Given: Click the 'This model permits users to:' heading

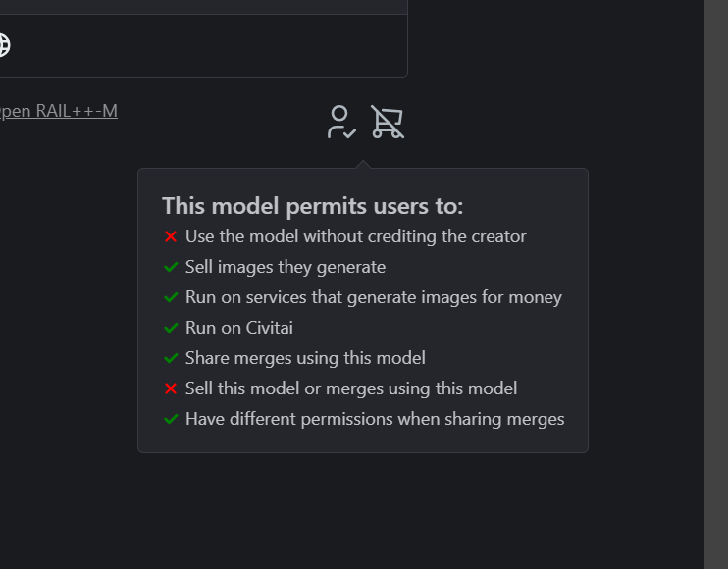Looking at the screenshot, I should 312,206.
